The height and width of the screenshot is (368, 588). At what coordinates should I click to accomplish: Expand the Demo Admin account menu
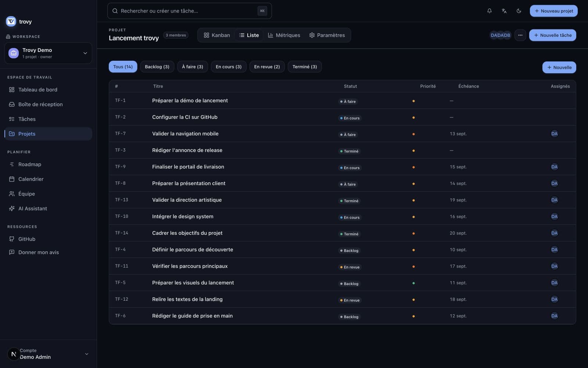click(x=48, y=354)
